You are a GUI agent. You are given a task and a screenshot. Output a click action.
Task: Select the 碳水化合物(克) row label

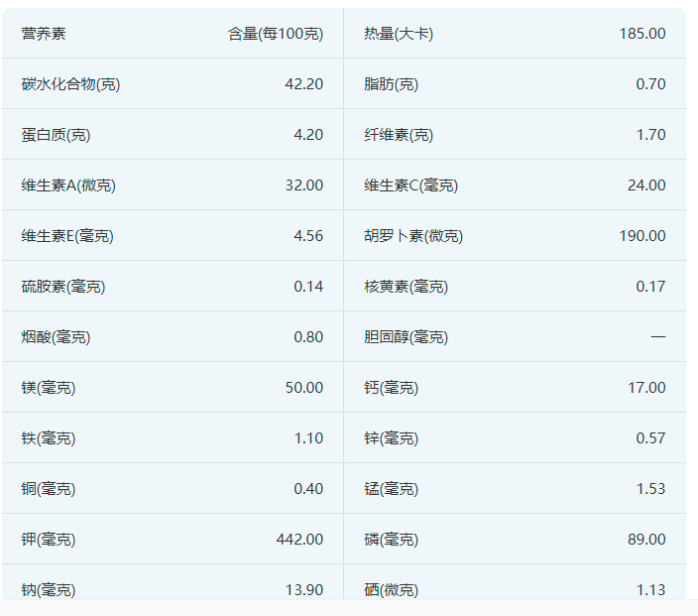(x=70, y=84)
